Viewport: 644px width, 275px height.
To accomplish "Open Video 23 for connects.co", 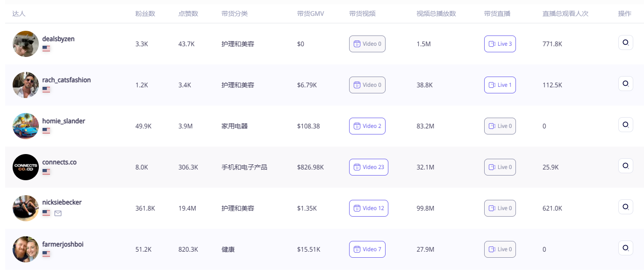I will [x=368, y=167].
